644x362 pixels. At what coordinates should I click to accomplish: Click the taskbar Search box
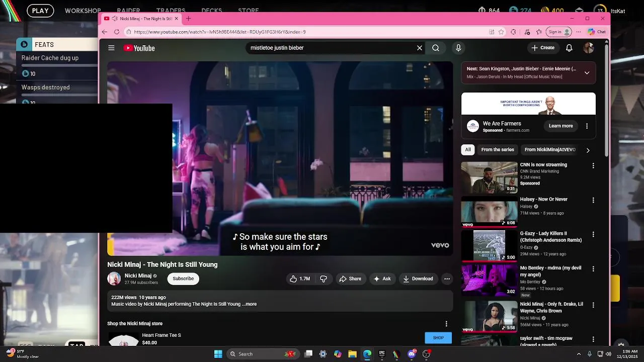click(x=263, y=354)
